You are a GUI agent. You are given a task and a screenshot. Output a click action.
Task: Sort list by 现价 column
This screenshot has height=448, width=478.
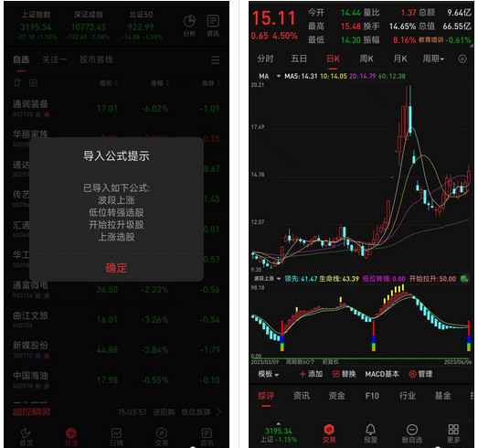109,83
